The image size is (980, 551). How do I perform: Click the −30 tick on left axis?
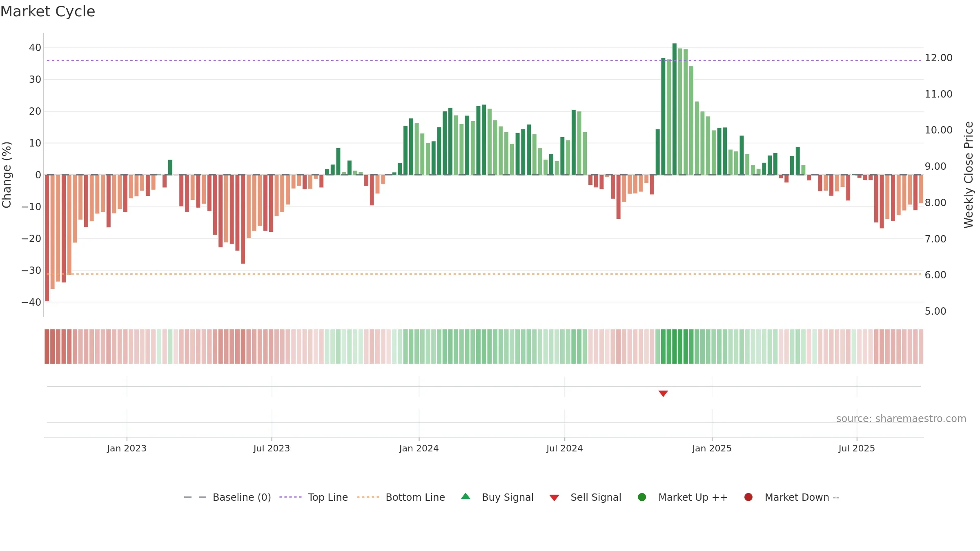click(31, 271)
